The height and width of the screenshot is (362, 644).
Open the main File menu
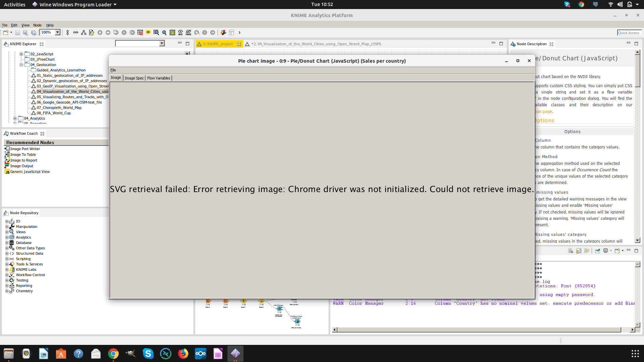pos(4,25)
